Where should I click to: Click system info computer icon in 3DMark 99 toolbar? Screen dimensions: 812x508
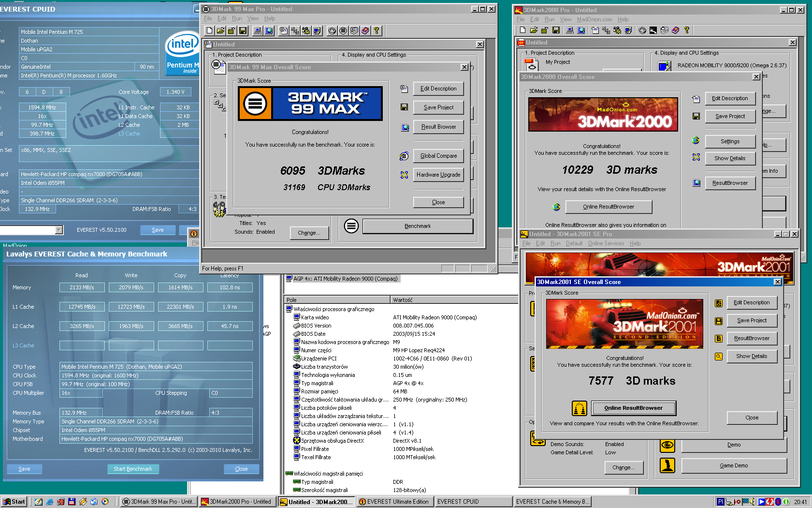tap(258, 30)
